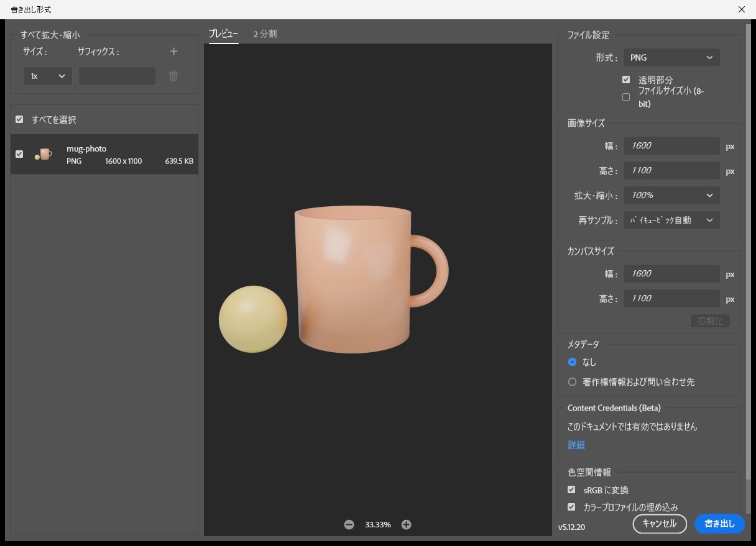Open the 詳細 link under Content Credentials

(576, 445)
